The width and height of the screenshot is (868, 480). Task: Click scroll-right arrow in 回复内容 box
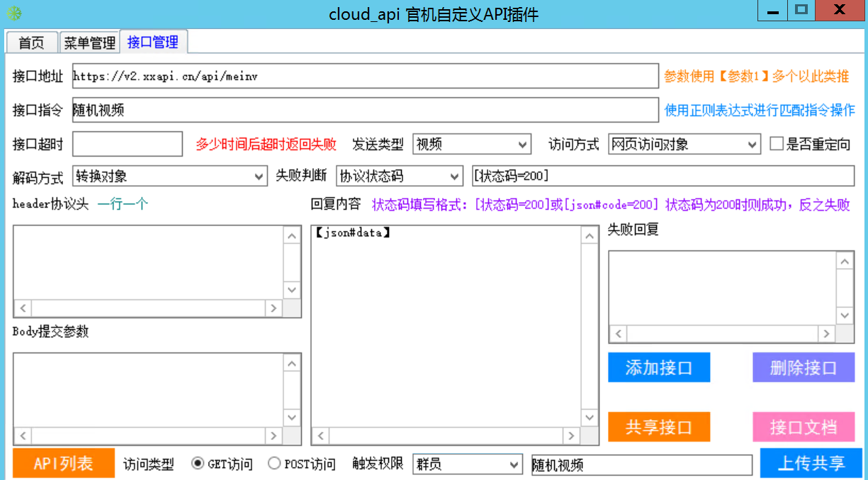pos(571,435)
